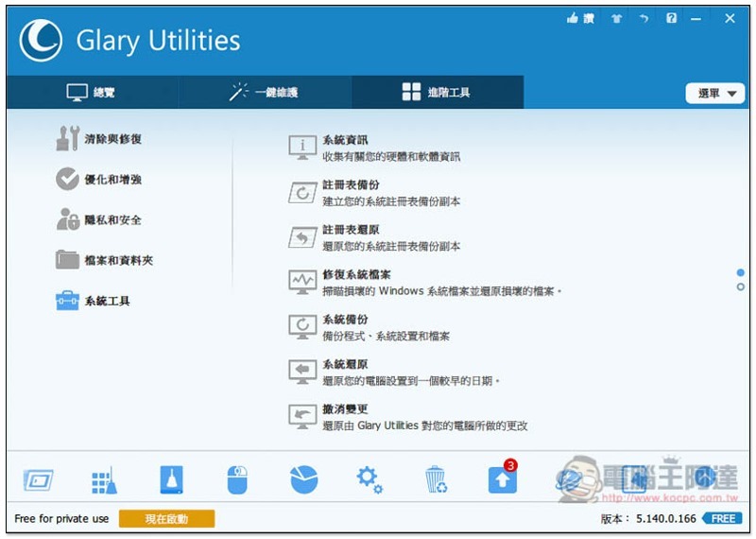
Task: Launch Startup Manager from the bottom toolbar
Action: tap(38, 479)
